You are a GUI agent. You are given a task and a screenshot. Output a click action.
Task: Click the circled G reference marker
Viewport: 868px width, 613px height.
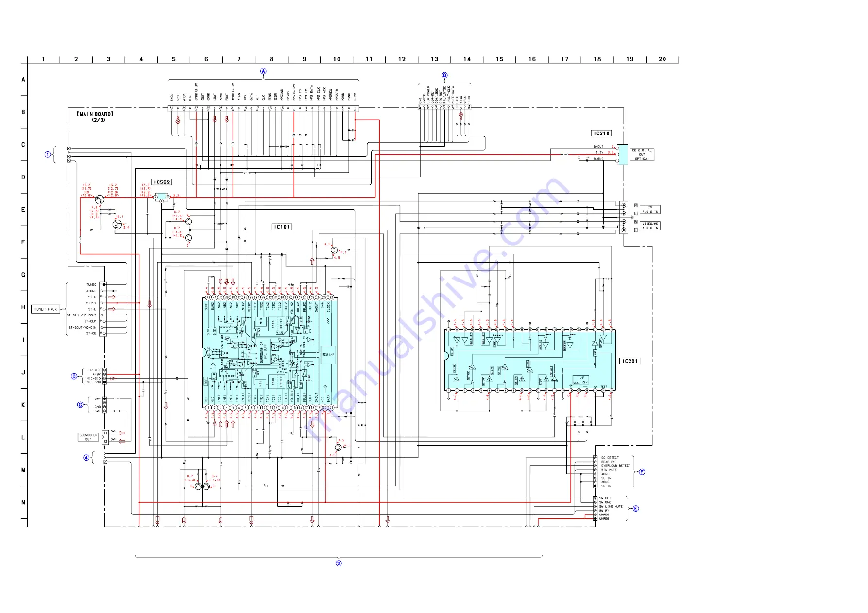(81, 405)
